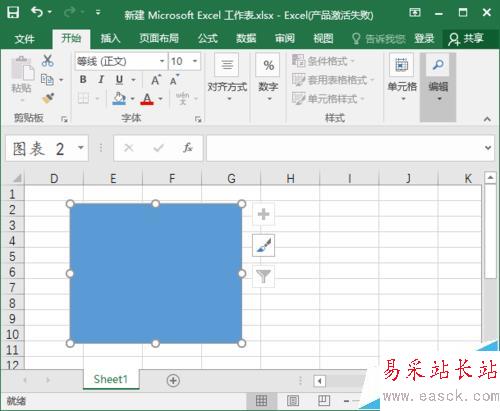The height and width of the screenshot is (411, 500).
Task: Click the Sheet1 tab
Action: coord(111,379)
